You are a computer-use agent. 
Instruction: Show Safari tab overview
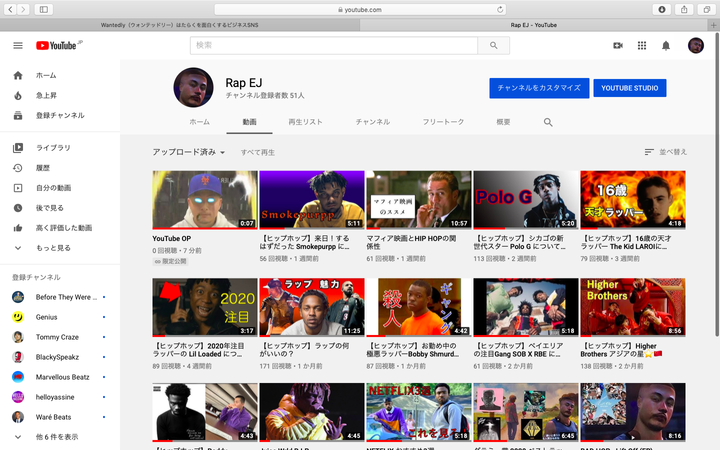coord(706,9)
